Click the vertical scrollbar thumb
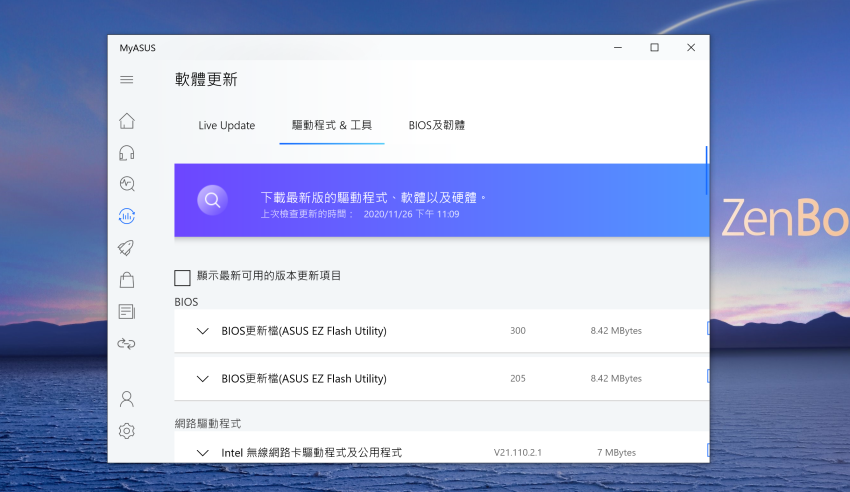This screenshot has width=850, height=492. point(706,170)
